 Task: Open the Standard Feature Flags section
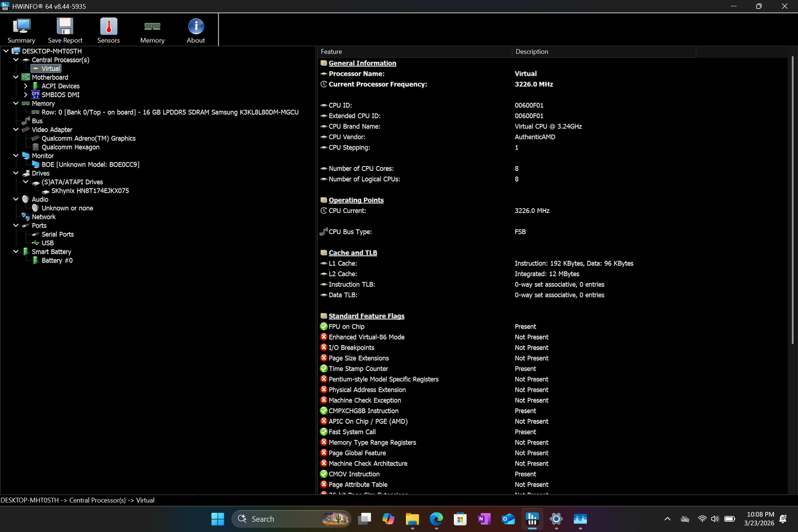(x=367, y=316)
